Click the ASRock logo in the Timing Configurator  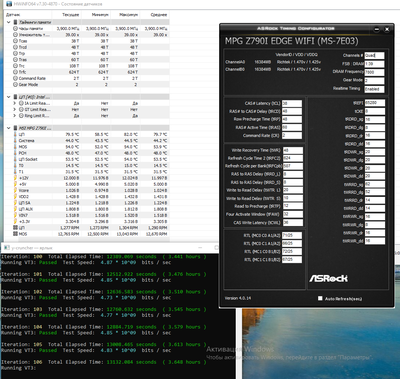pos(328,278)
